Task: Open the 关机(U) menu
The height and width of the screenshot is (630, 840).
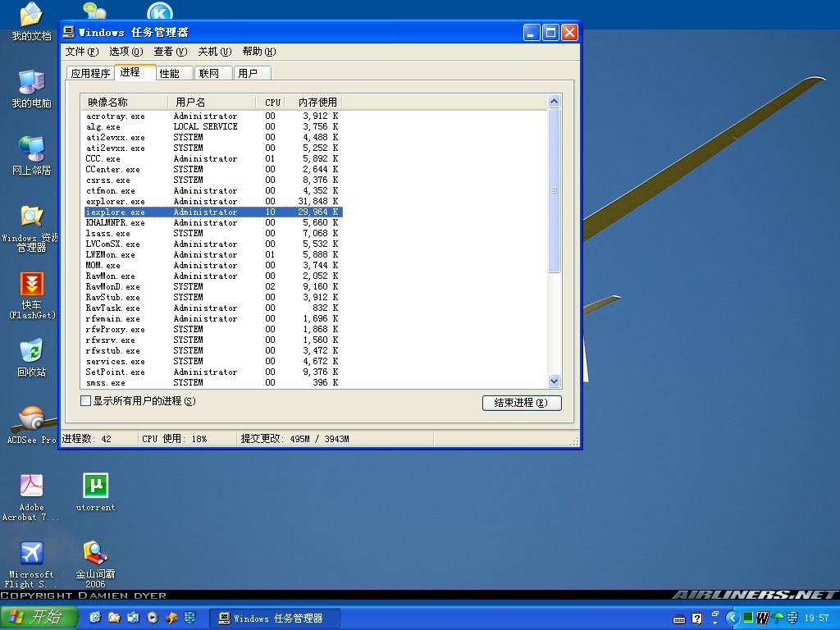Action: pyautogui.click(x=214, y=52)
